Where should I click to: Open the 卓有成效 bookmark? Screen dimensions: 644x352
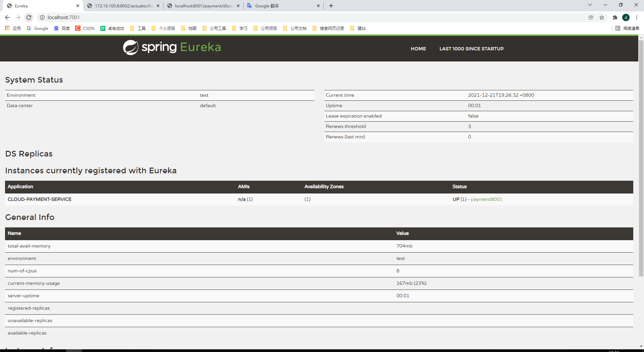[x=112, y=28]
